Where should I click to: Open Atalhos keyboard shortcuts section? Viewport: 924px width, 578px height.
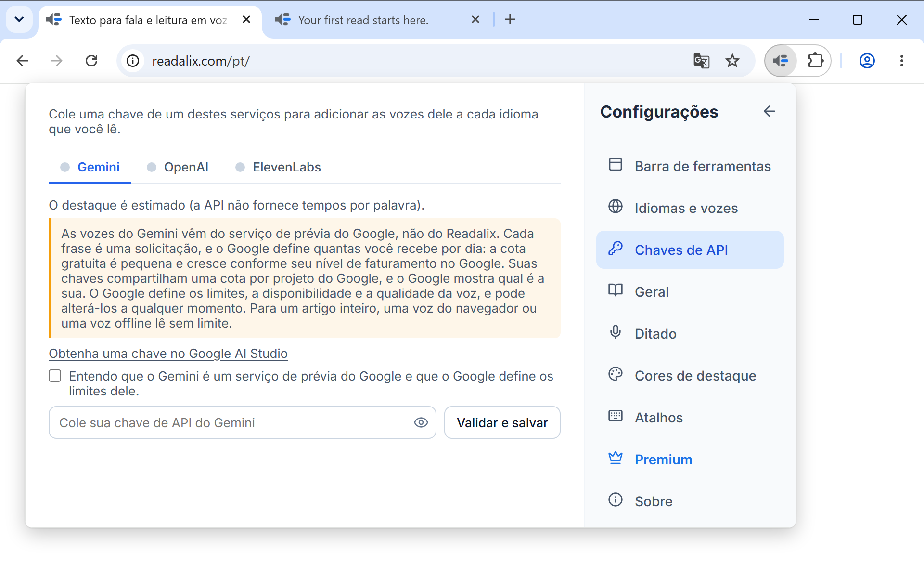(x=690, y=418)
